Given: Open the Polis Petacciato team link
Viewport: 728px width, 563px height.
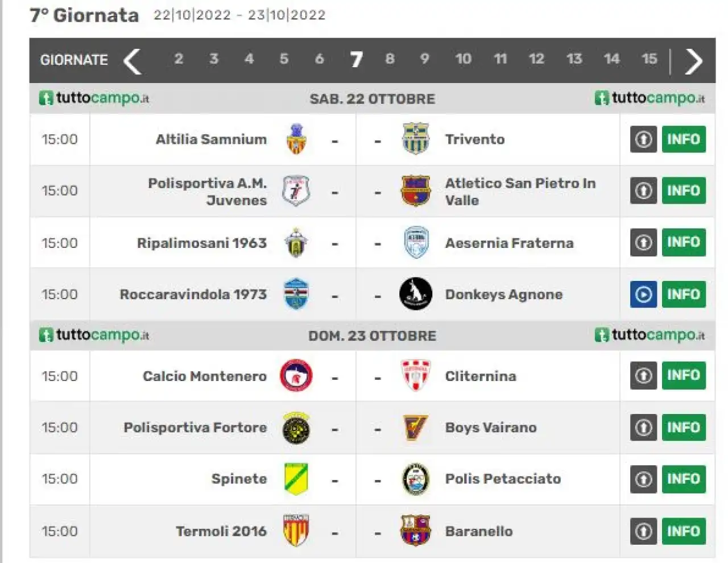Looking at the screenshot, I should (x=503, y=479).
